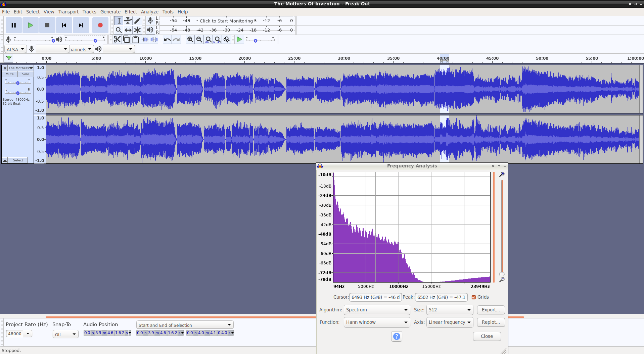Skip to start of track
The image size is (644, 354).
[64, 25]
